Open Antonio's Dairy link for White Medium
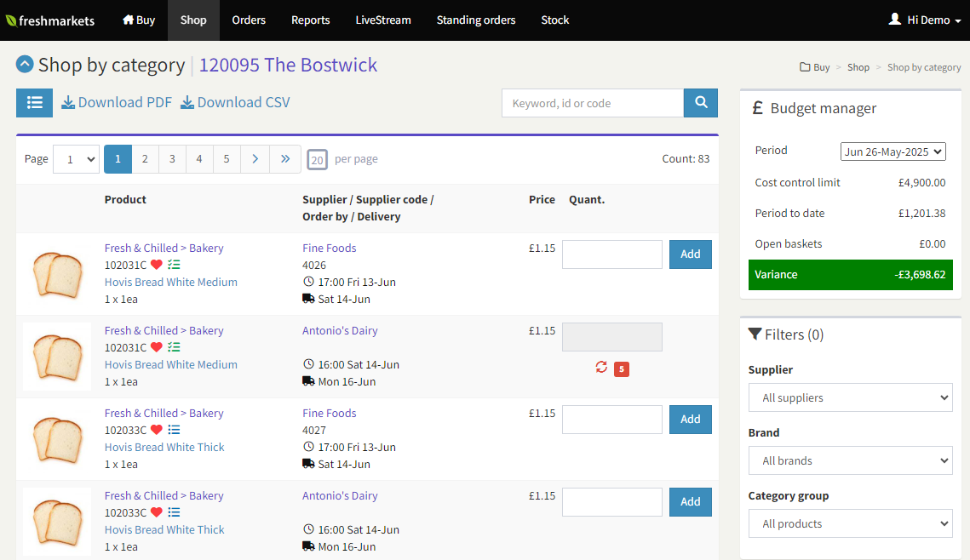The image size is (970, 560). pos(340,331)
